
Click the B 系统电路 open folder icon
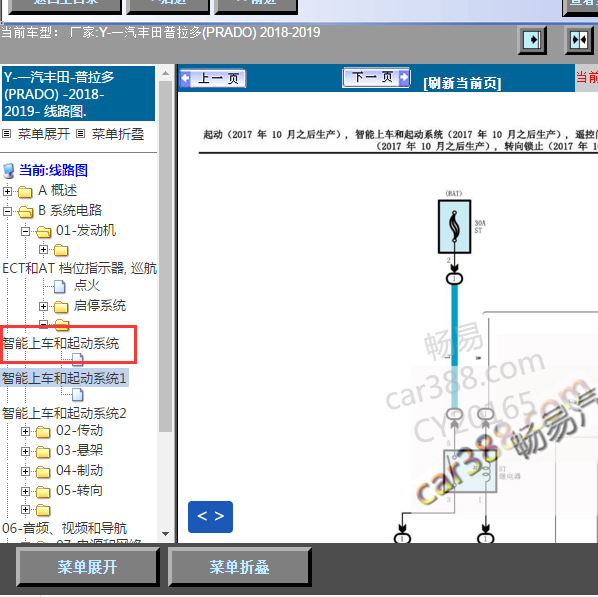tap(25, 211)
